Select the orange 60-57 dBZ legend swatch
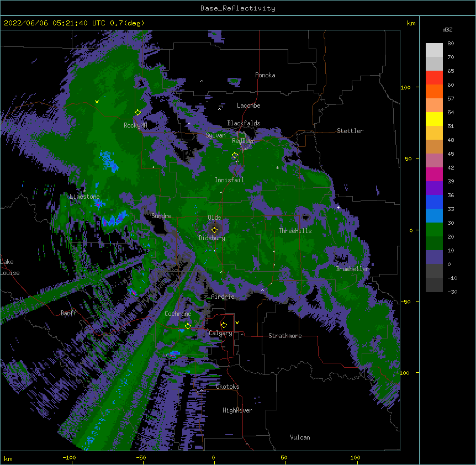The image size is (476, 465). (434, 91)
